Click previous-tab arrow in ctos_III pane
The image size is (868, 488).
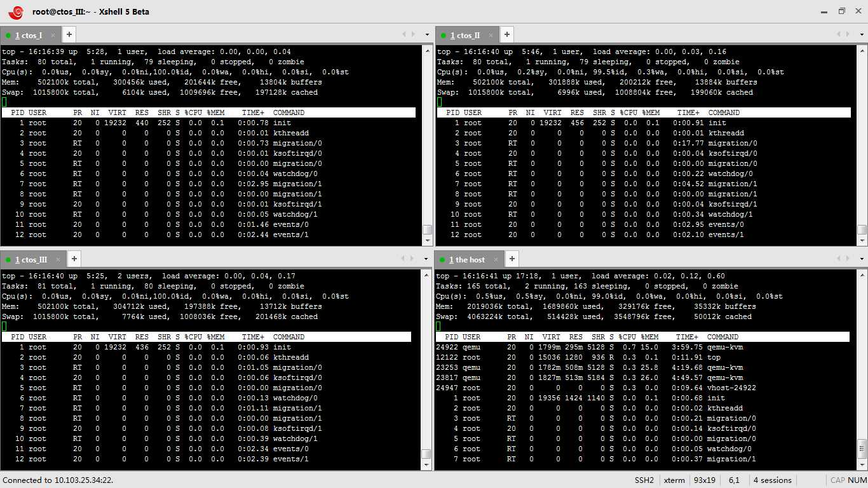click(x=403, y=259)
